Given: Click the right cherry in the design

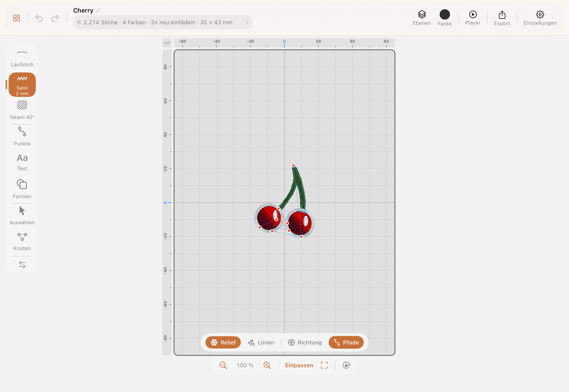Looking at the screenshot, I should point(300,223).
